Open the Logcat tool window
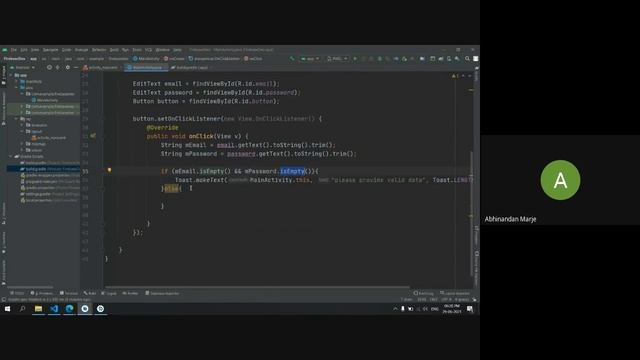640x360 pixels. tap(109, 293)
